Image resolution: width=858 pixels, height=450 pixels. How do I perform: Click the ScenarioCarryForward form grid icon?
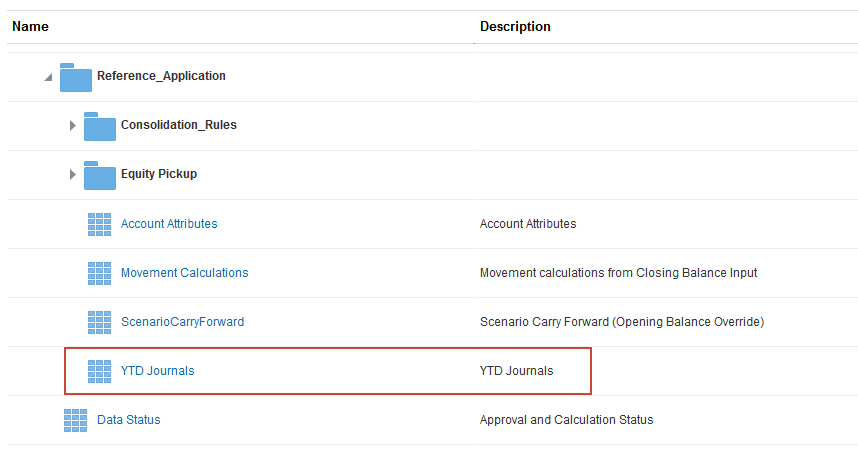click(x=99, y=322)
